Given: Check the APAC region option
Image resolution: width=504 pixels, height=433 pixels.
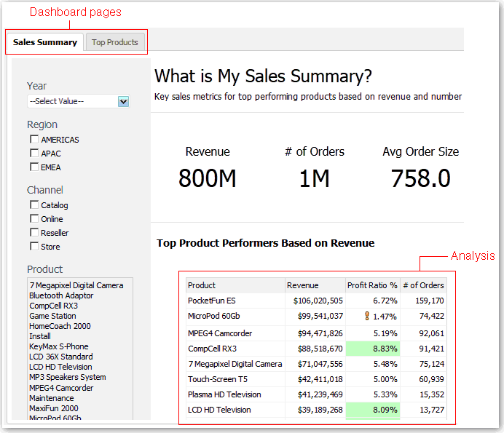Looking at the screenshot, I should (34, 154).
